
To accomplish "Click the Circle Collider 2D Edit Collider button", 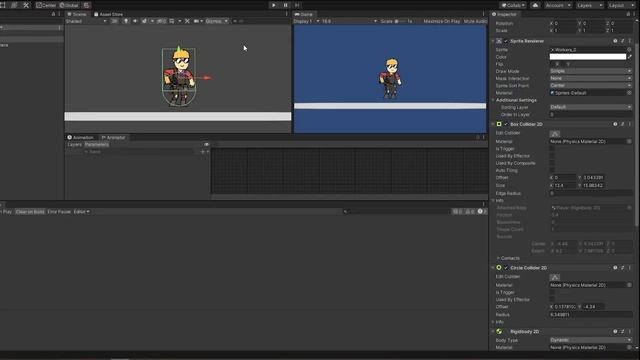I will pyautogui.click(x=555, y=277).
